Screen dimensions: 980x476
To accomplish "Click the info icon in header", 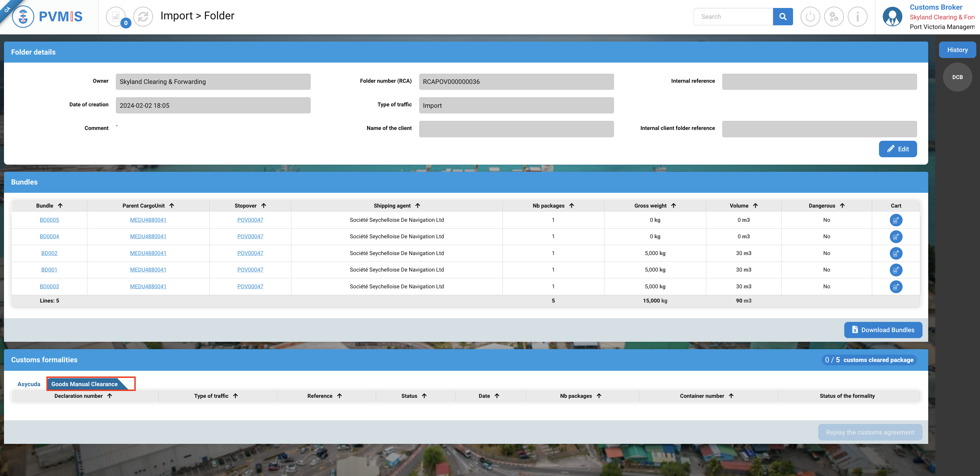I will point(857,17).
